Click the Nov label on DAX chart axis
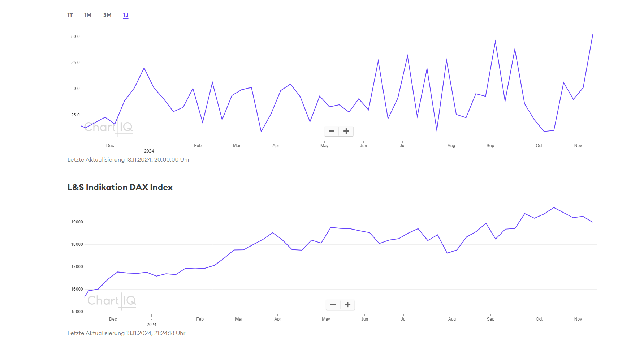The width and height of the screenshot is (644, 351). tap(578, 319)
